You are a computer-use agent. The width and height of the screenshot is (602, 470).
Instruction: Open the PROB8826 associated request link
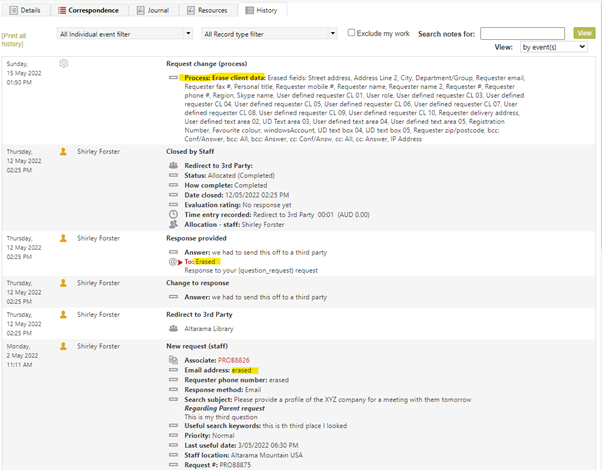pyautogui.click(x=234, y=360)
